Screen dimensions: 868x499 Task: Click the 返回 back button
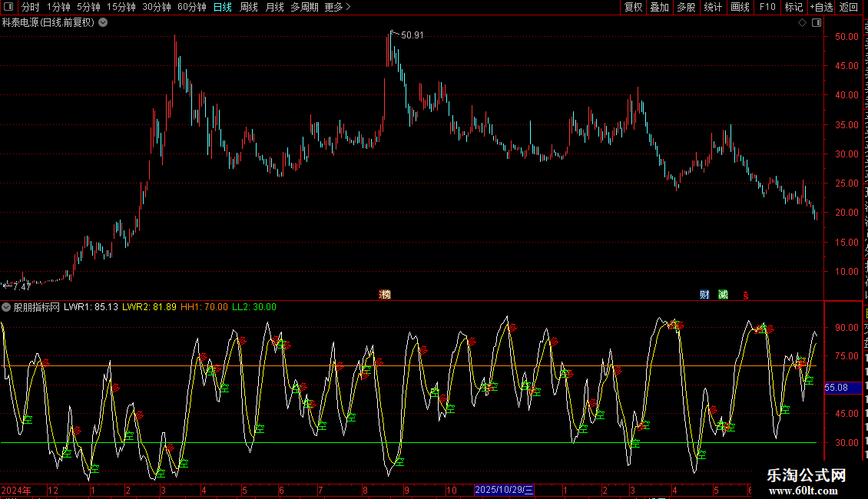(849, 7)
